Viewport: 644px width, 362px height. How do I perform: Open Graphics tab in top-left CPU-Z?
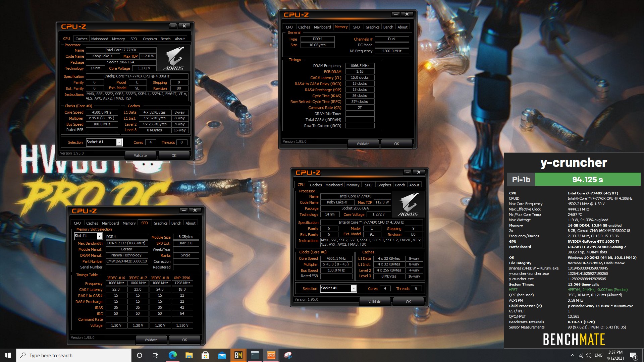point(150,39)
